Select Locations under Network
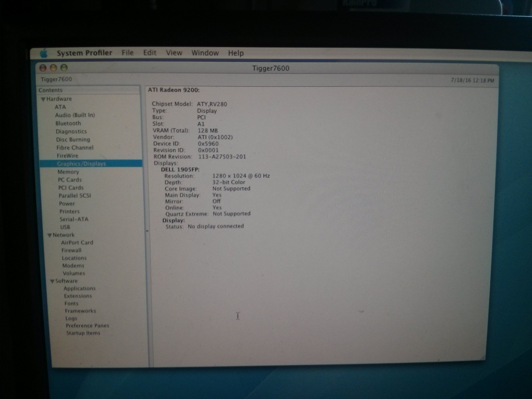Viewport: 532px width, 399px height. 74,258
